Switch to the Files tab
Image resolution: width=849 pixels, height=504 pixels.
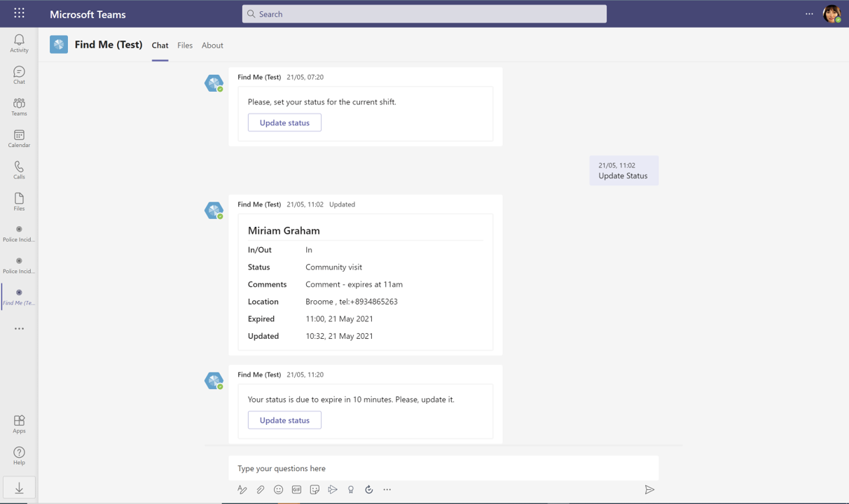pyautogui.click(x=185, y=45)
